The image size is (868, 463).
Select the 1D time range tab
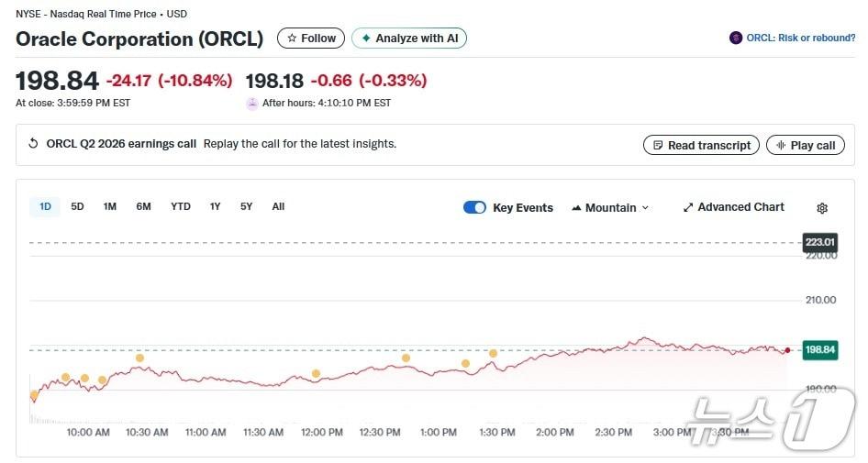45,206
